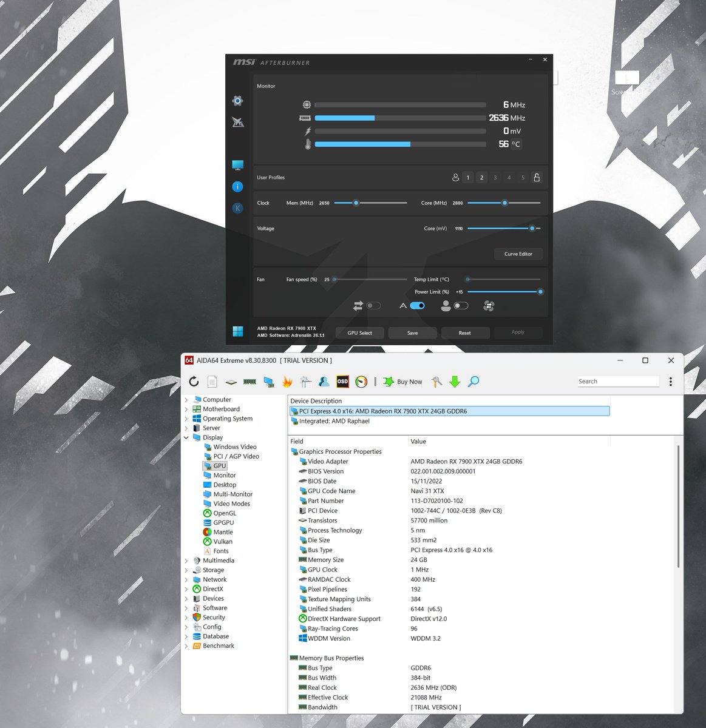Select user profile slot 1
Screen dimensions: 706x728
point(468,178)
